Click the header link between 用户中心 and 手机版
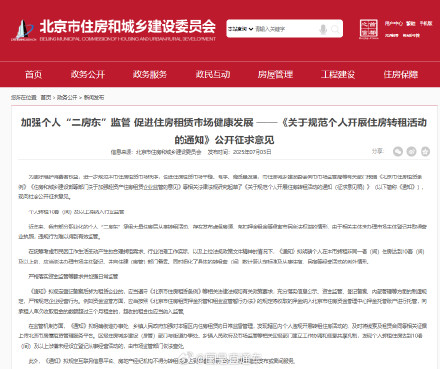The height and width of the screenshot is (369, 440). point(411,23)
